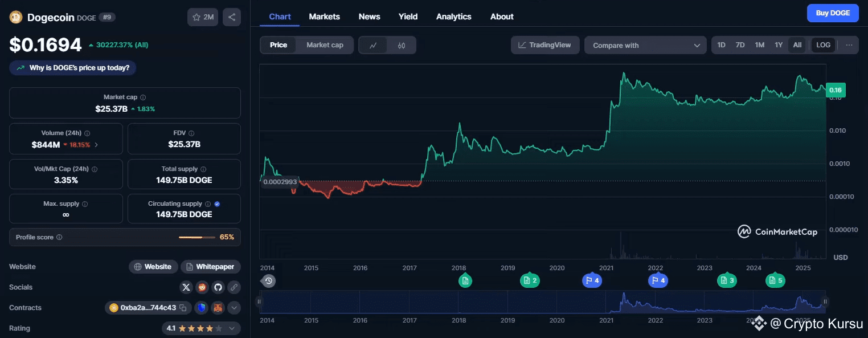Set chart range to 1D
This screenshot has height=338, width=868.
(x=721, y=45)
